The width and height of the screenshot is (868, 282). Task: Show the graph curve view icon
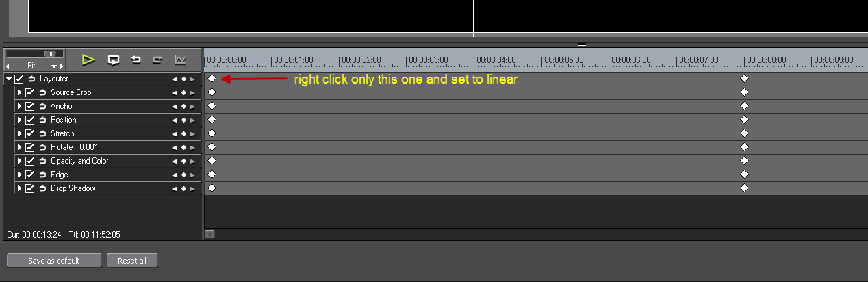[180, 60]
